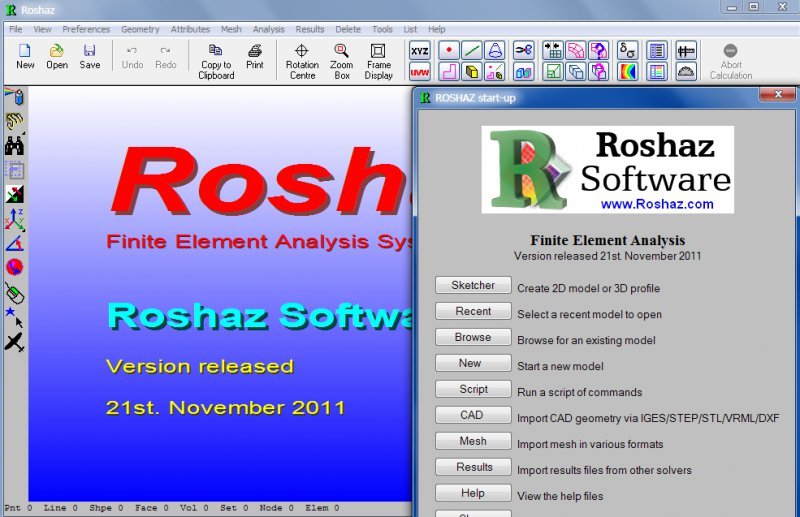
Task: Click the ruler dimension icon
Action: click(686, 51)
